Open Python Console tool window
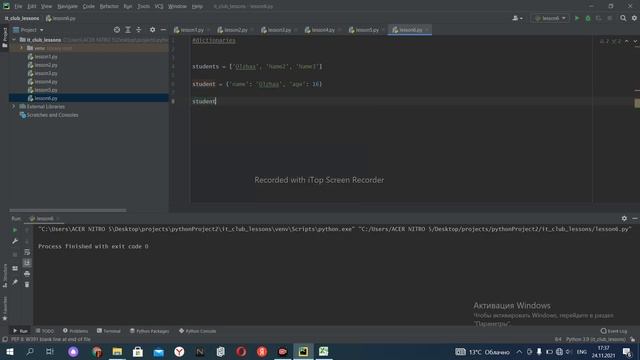This screenshot has height=360, width=640. coord(198,331)
